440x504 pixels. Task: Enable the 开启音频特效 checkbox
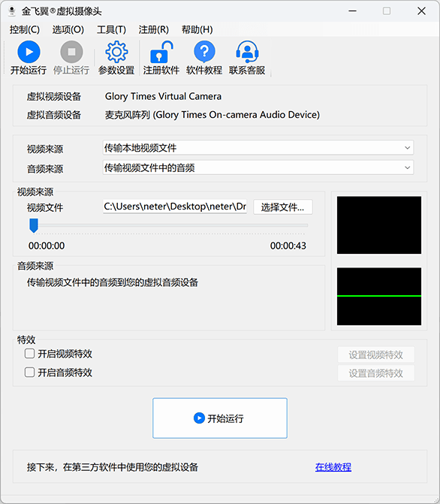[29, 373]
